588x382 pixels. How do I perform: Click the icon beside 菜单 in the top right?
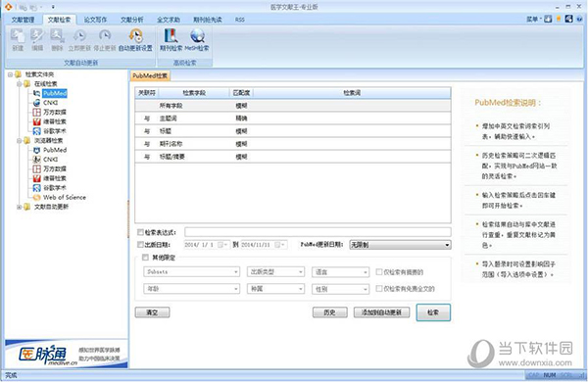tap(548, 19)
